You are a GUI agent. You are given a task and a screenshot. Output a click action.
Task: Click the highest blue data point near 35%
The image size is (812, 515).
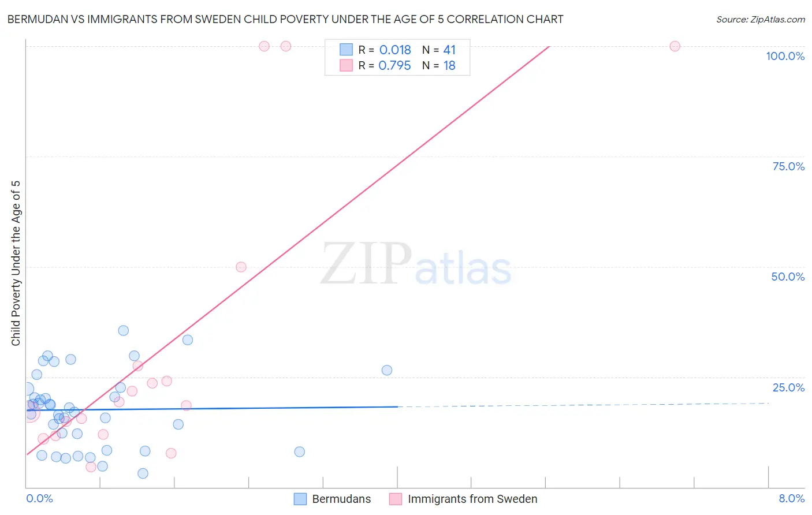123,330
